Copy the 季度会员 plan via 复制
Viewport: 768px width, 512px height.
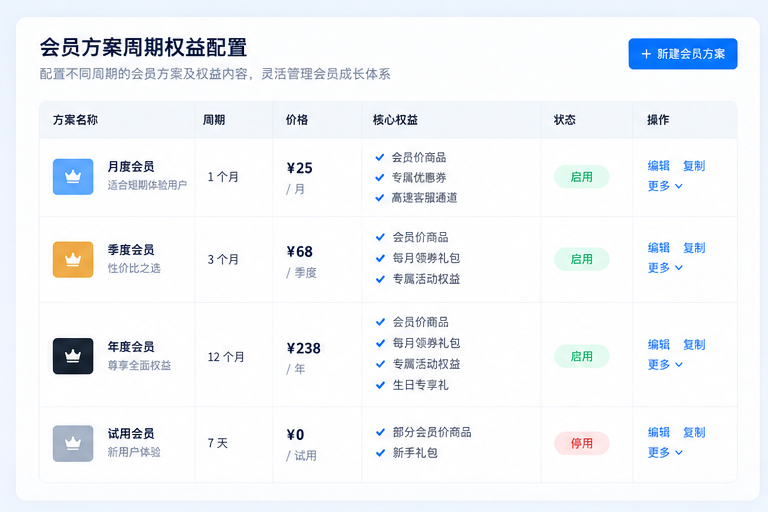point(694,248)
